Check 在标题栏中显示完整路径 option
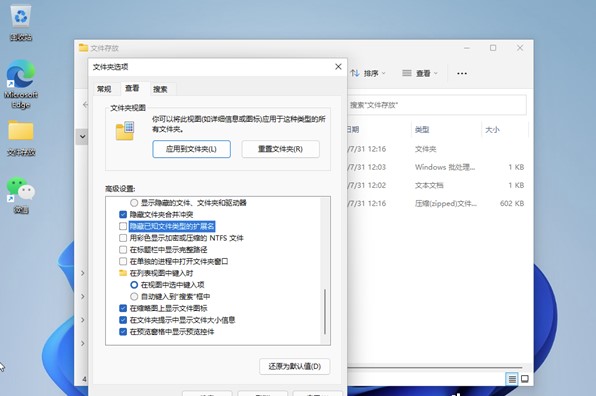The image size is (596, 396). point(123,250)
